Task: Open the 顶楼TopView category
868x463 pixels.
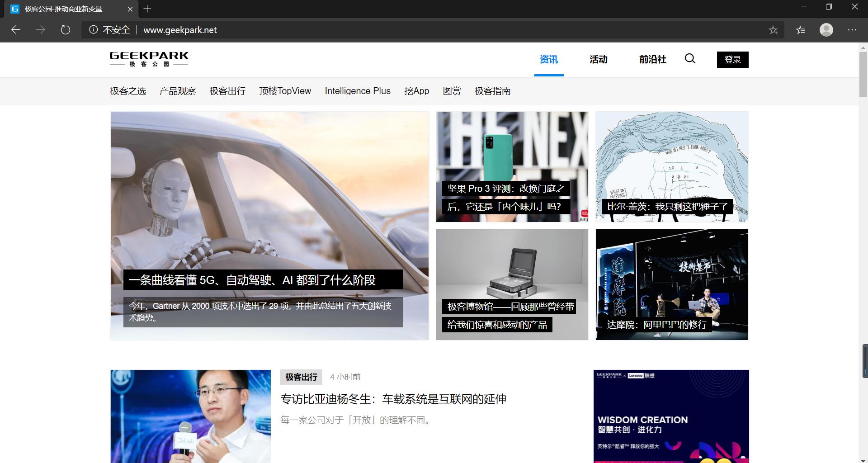Action: pos(285,91)
